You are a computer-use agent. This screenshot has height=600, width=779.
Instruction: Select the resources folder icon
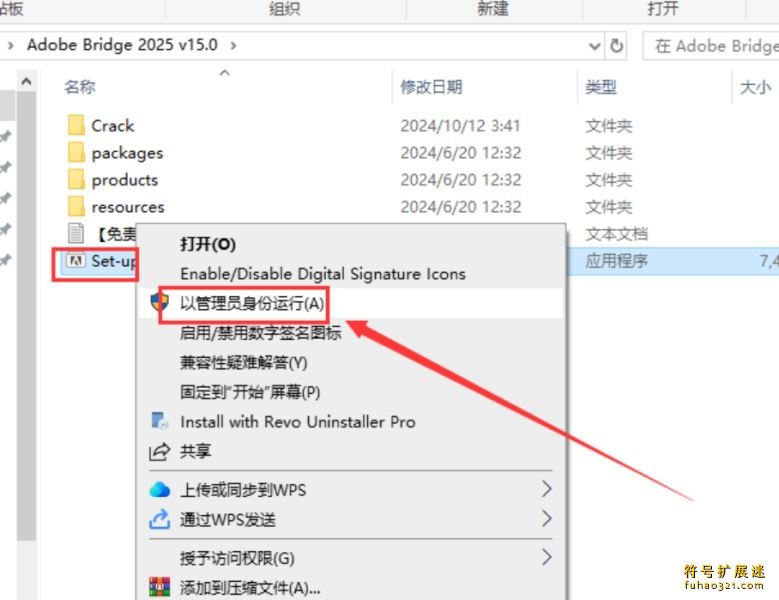tap(76, 206)
